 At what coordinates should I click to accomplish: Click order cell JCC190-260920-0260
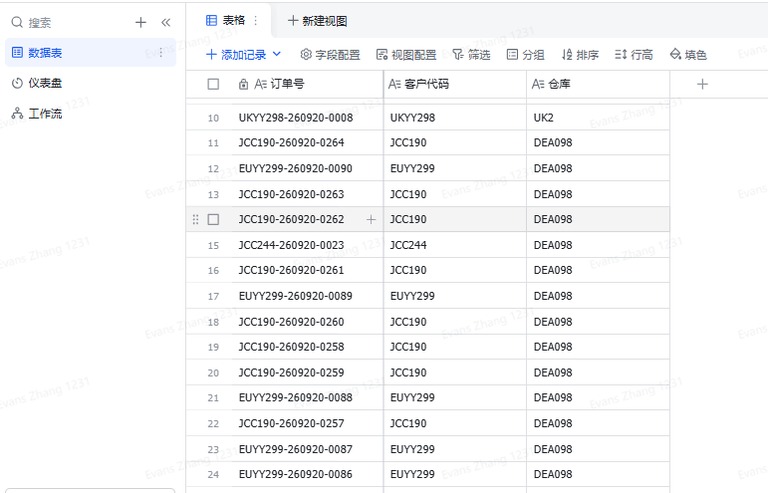pyautogui.click(x=308, y=322)
